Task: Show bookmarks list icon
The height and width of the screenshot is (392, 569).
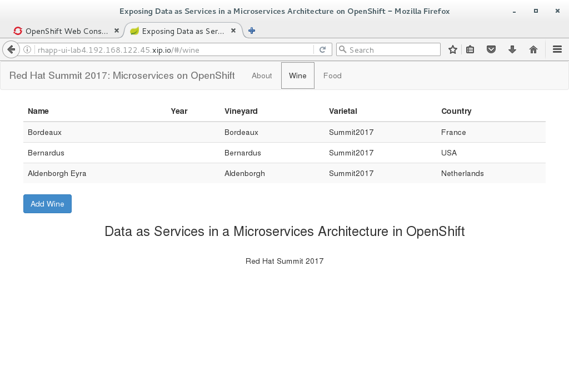Action: [x=470, y=49]
